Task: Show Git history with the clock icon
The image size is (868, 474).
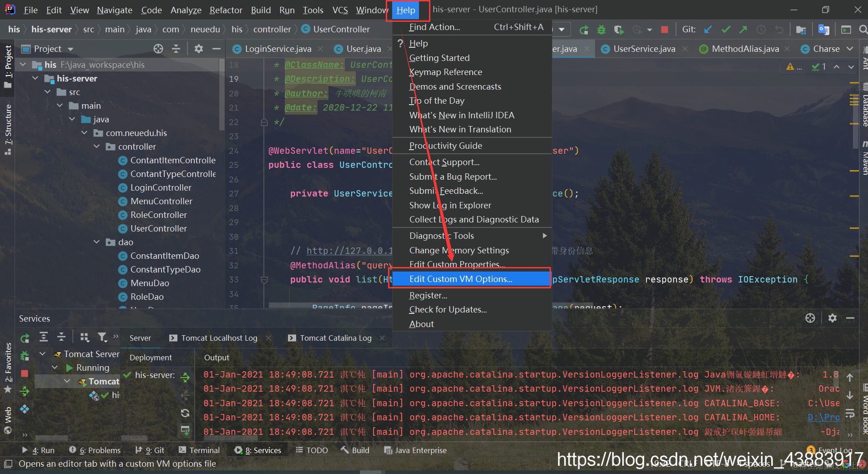Action: point(761,30)
